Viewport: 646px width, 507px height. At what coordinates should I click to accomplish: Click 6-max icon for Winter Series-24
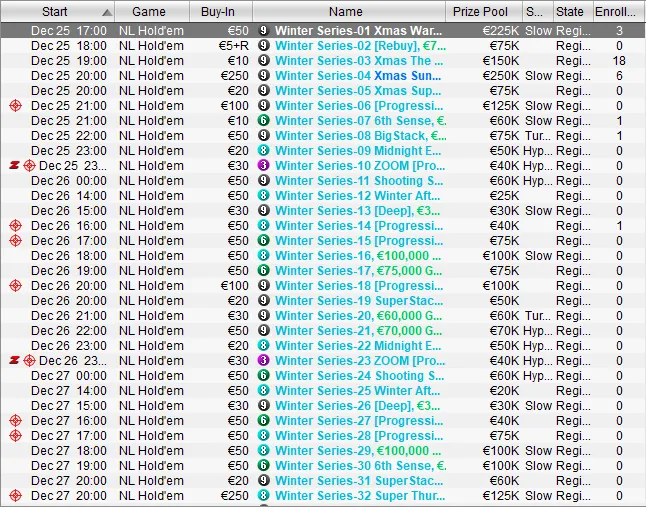coord(264,376)
